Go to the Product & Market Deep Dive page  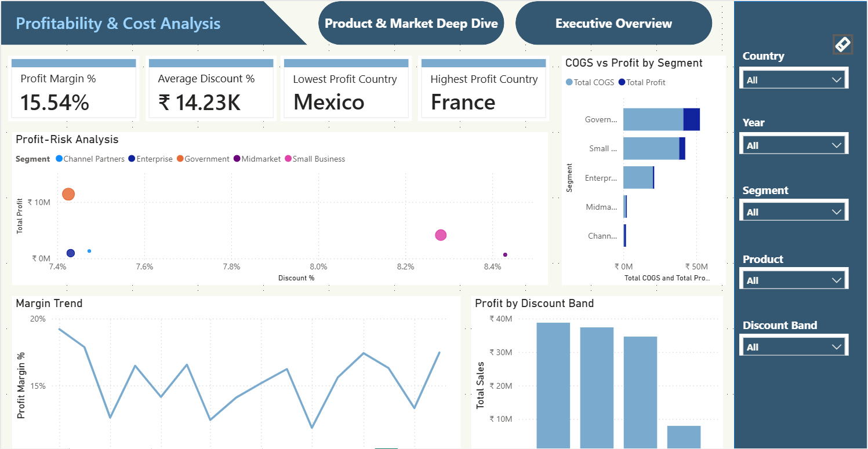point(411,24)
